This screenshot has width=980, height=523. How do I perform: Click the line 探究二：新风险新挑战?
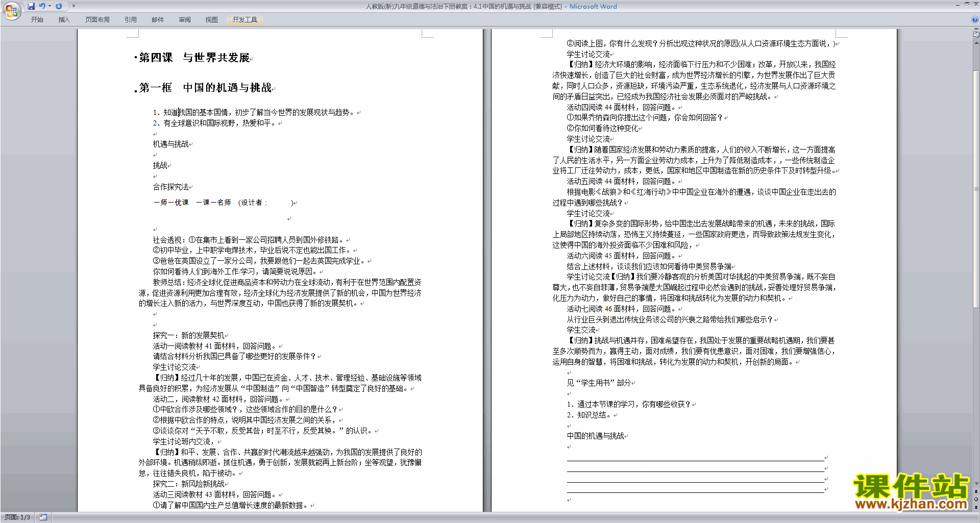(x=189, y=484)
